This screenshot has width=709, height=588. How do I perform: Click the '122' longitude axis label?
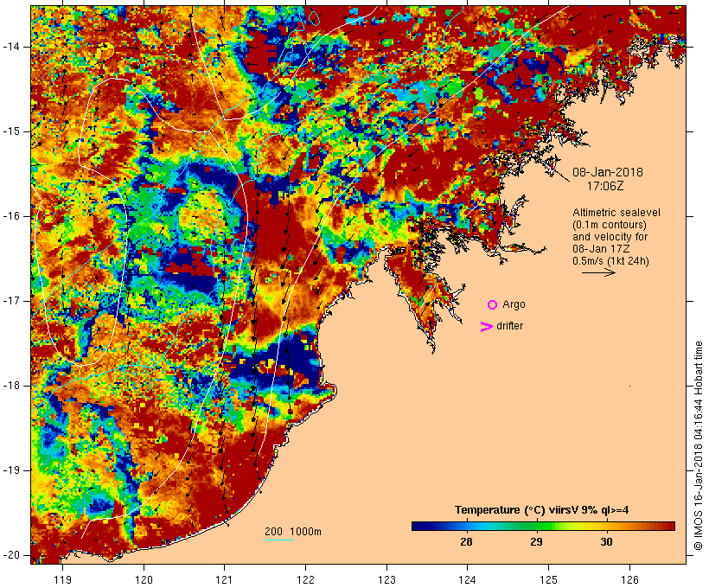click(306, 580)
